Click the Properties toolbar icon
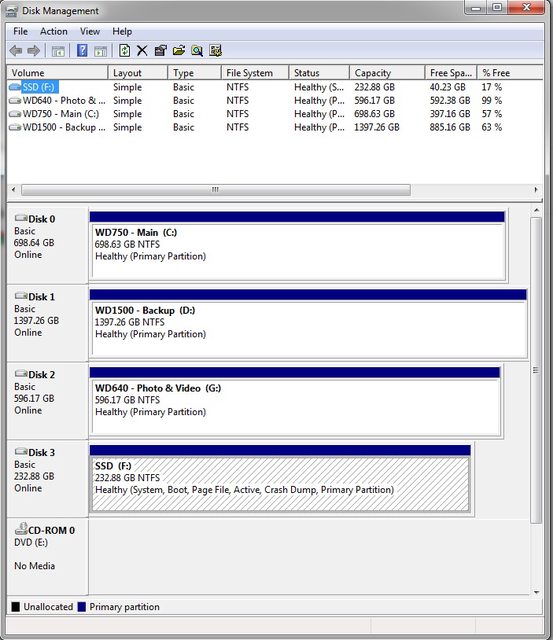553x640 pixels. point(160,51)
